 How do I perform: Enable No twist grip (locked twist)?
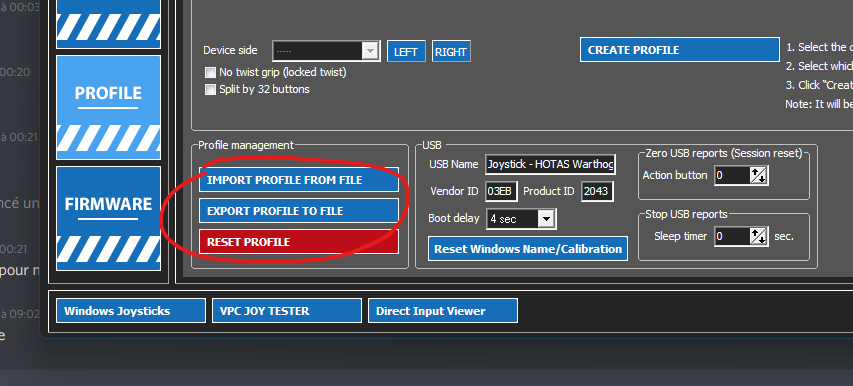210,72
